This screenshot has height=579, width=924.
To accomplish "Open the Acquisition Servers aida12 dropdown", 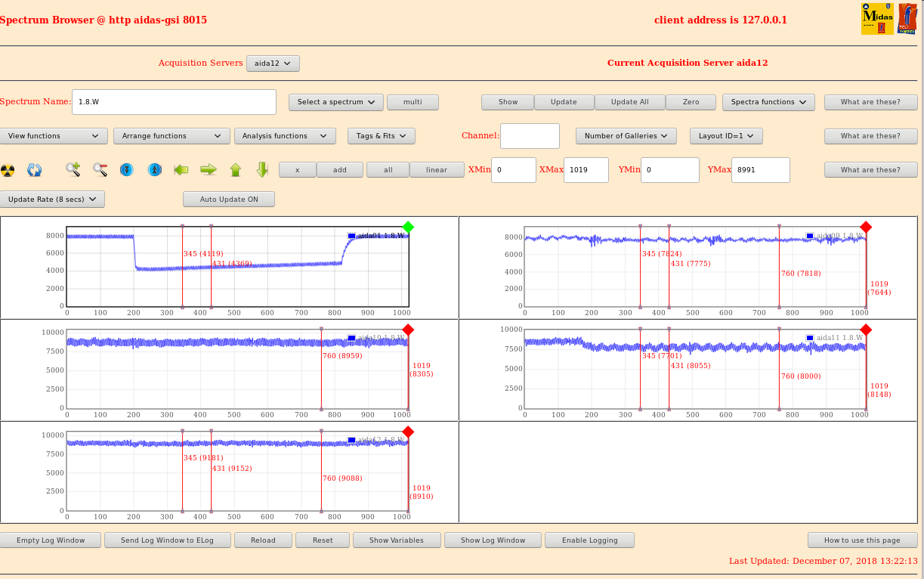I will point(273,63).
